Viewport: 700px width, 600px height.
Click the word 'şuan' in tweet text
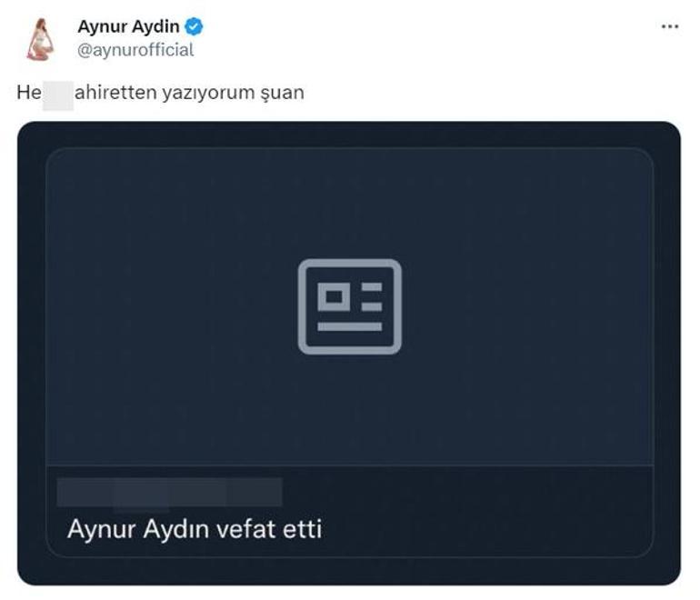(282, 94)
